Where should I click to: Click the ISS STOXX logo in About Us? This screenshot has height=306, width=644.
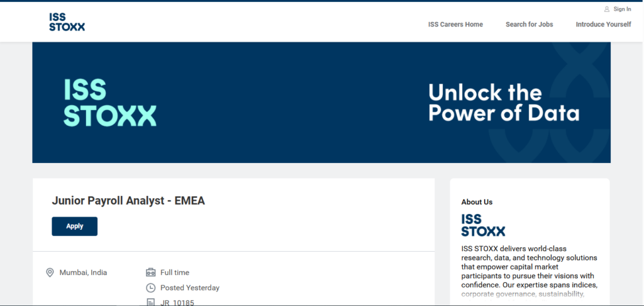pyautogui.click(x=483, y=225)
